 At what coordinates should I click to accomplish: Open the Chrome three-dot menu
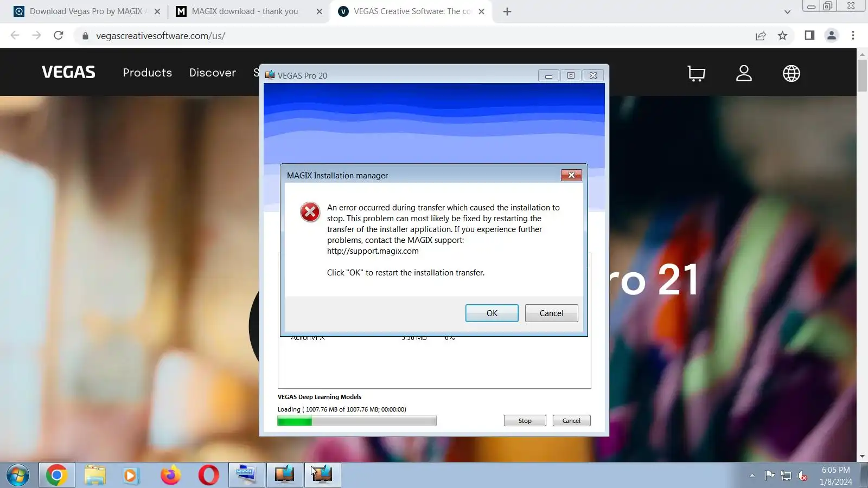pos(853,36)
